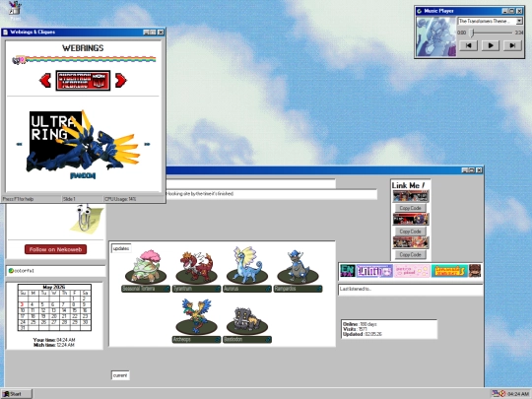Click the second Link Me banner image
The image size is (532, 399).
coord(411,219)
